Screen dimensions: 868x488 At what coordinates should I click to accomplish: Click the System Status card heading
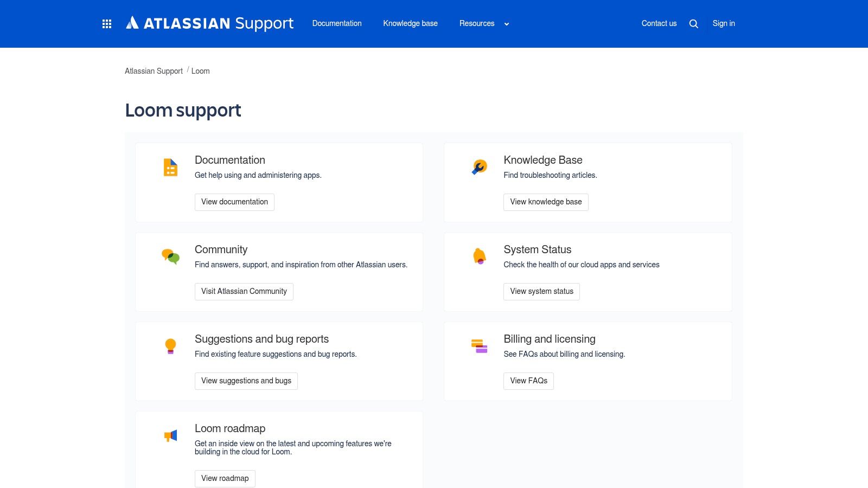(537, 249)
